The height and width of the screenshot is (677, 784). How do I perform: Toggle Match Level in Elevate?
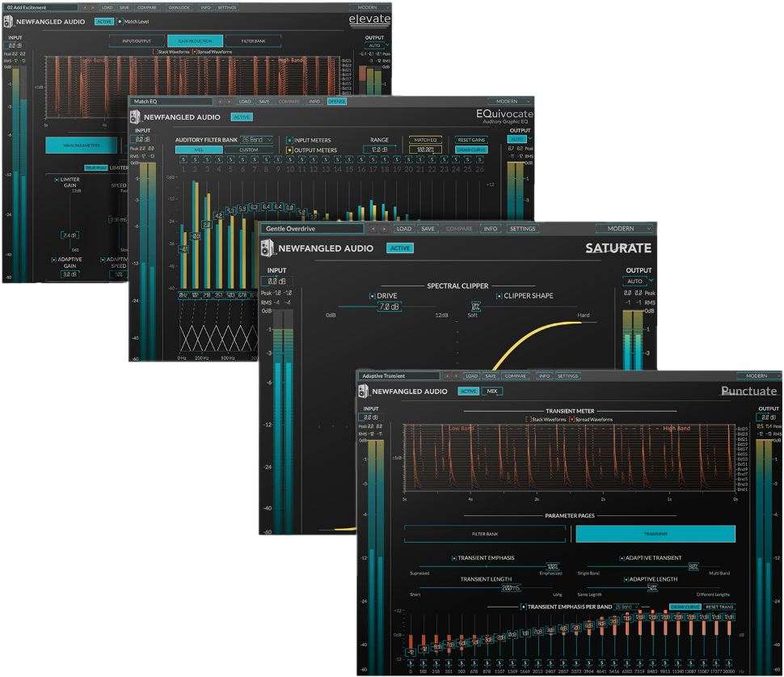pos(120,22)
